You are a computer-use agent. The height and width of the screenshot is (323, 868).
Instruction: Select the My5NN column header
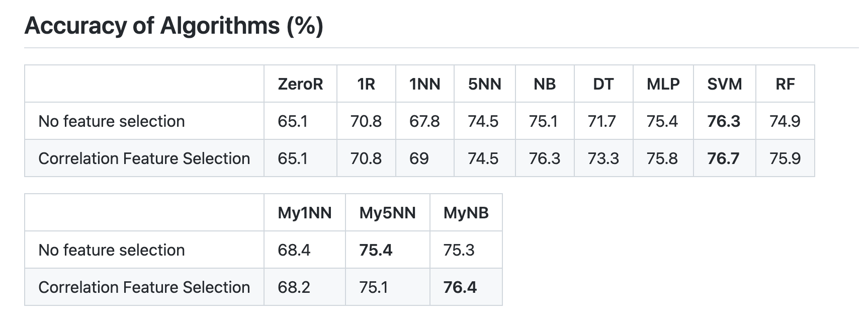pos(387,213)
